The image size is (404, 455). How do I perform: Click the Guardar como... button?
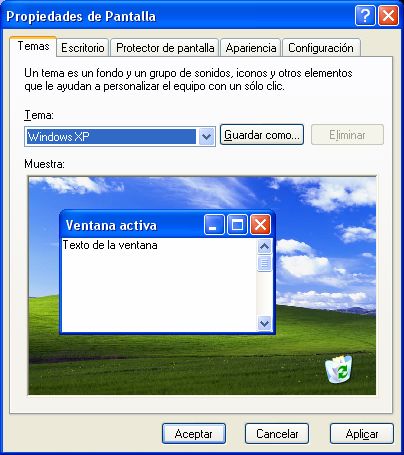(x=262, y=135)
